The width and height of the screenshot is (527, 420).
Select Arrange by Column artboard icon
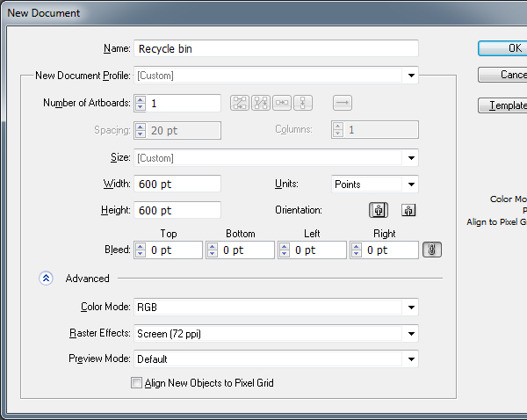pos(303,103)
